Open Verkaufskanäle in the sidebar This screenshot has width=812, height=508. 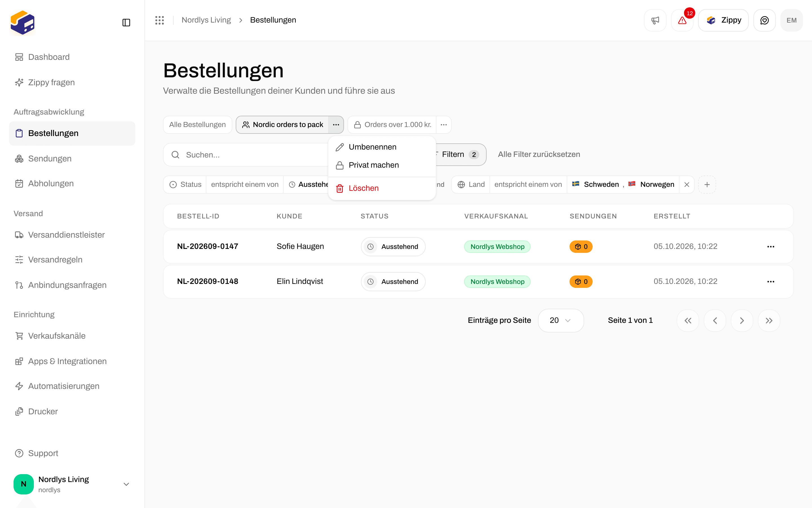72,336
